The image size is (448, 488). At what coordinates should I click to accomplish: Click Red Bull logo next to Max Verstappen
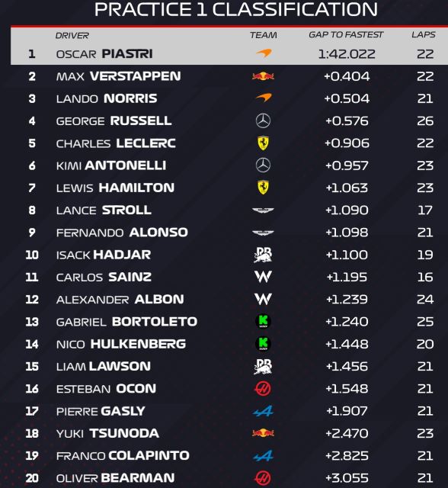pyautogui.click(x=263, y=76)
